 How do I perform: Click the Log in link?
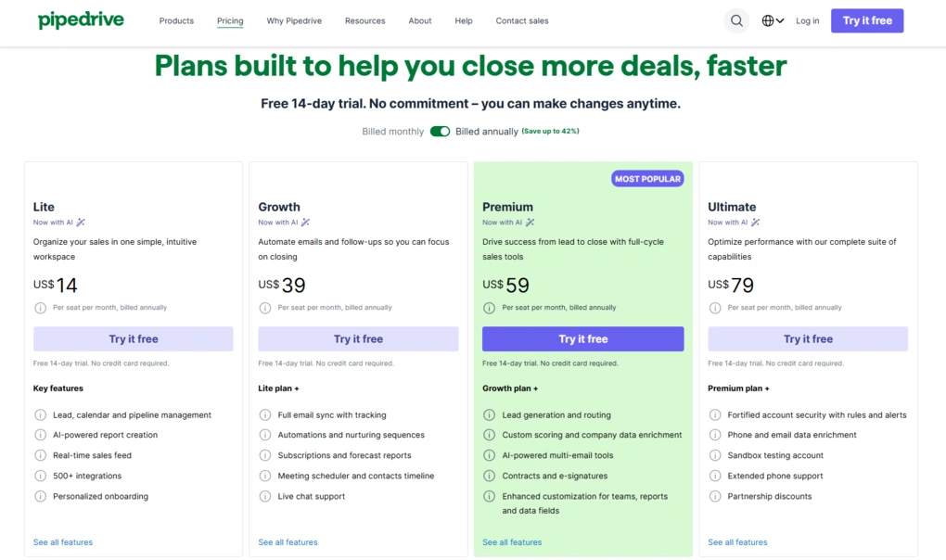click(x=807, y=20)
